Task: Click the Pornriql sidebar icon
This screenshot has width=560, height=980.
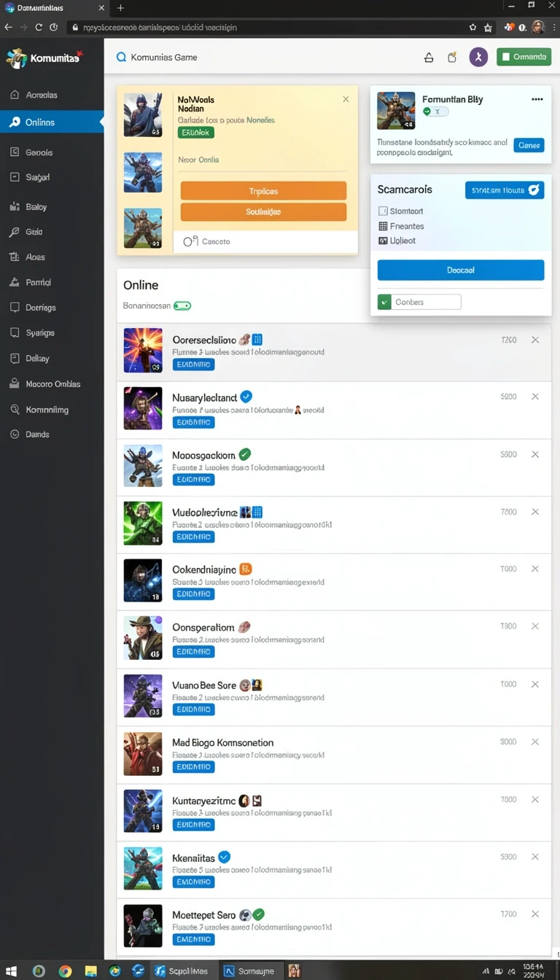Action: (x=14, y=282)
